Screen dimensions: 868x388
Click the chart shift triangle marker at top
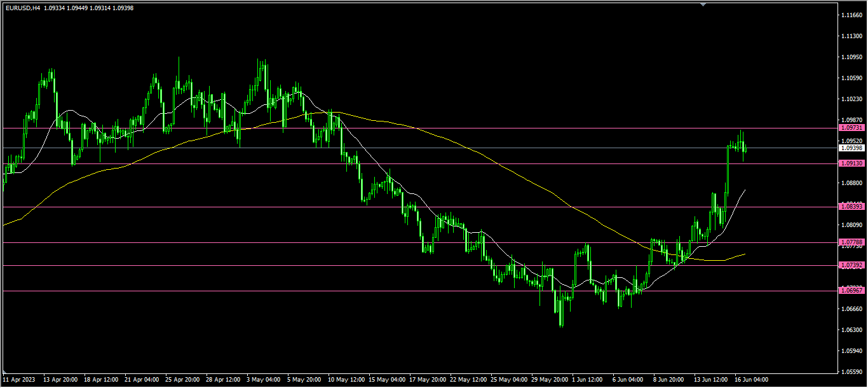click(703, 4)
